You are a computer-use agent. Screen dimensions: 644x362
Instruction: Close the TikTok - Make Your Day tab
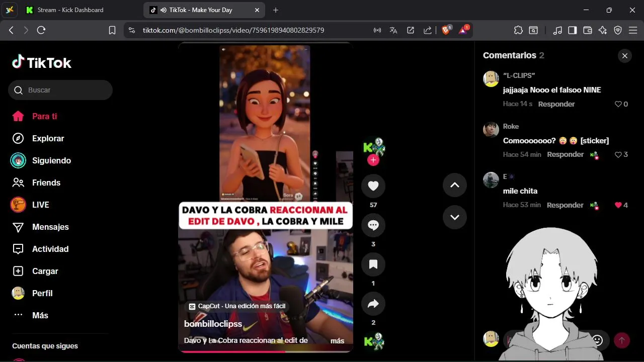[x=257, y=10]
